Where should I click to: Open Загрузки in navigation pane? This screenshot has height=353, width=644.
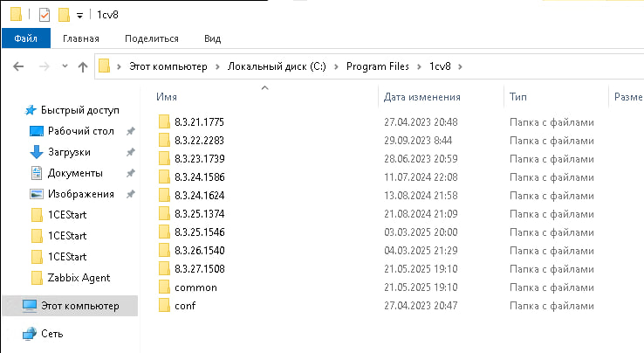pyautogui.click(x=69, y=152)
